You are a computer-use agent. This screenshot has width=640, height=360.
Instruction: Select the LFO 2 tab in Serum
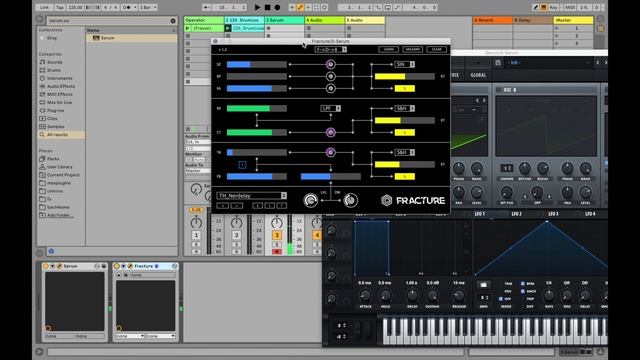tap(516, 214)
